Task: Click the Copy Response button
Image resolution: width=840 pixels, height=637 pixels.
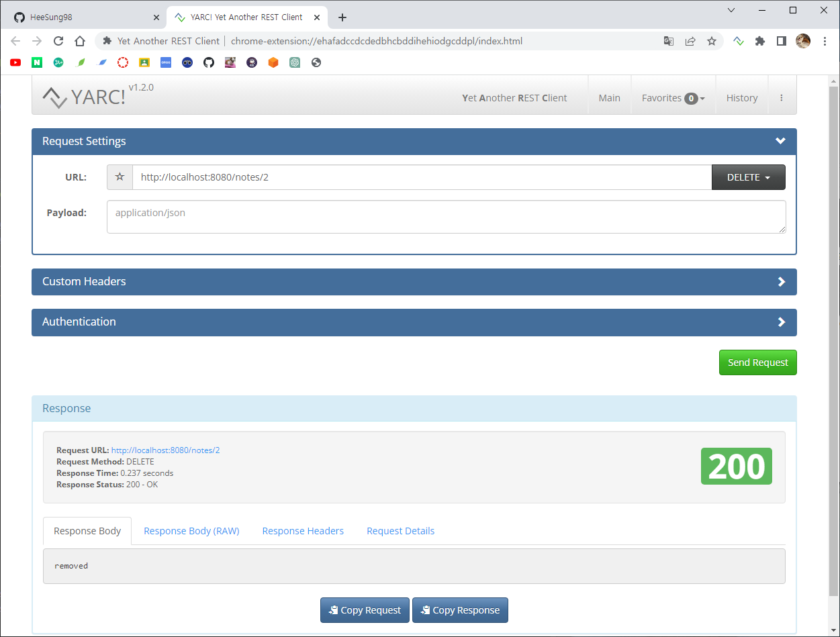Action: (460, 610)
